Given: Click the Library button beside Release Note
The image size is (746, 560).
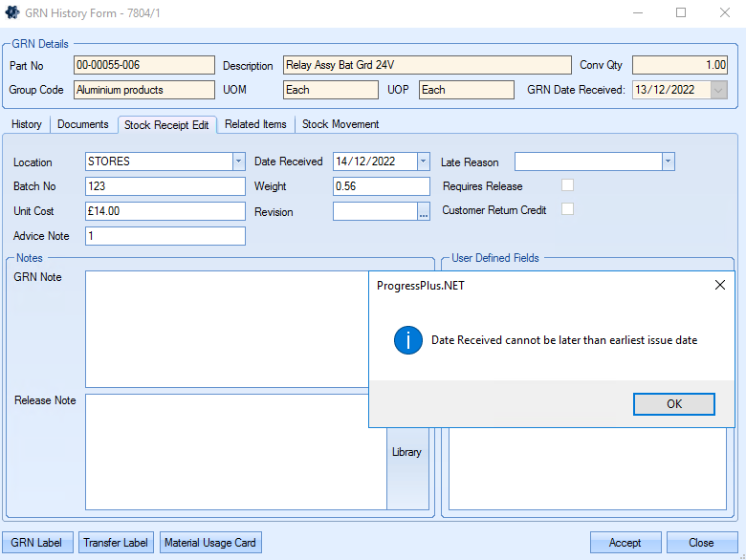Looking at the screenshot, I should pyautogui.click(x=406, y=452).
